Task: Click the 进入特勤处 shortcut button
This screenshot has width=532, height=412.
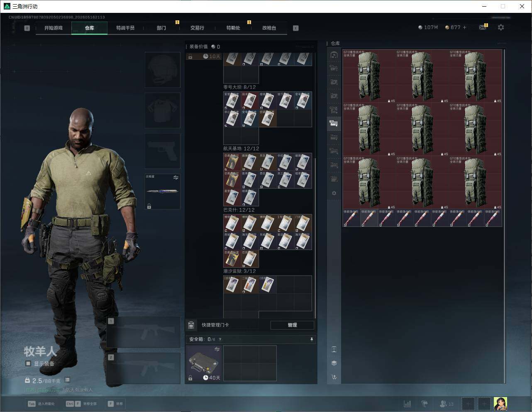Action: point(41,404)
